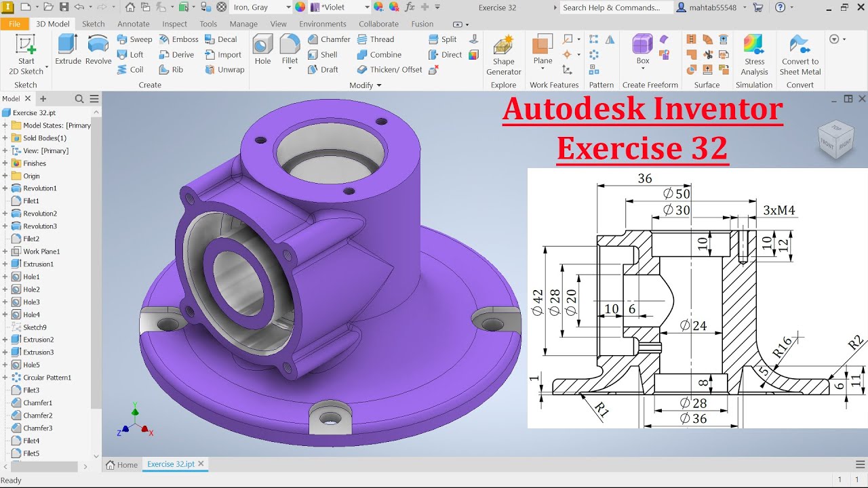Expand the Revolution1 feature node

(5, 188)
